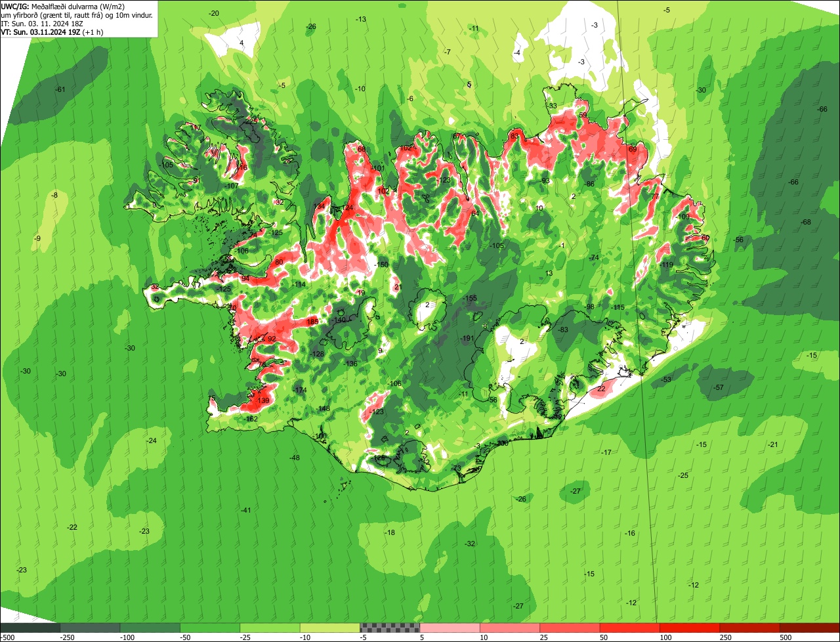The width and height of the screenshot is (840, 642).
Task: Click the '-114' value label
Action: [299, 284]
